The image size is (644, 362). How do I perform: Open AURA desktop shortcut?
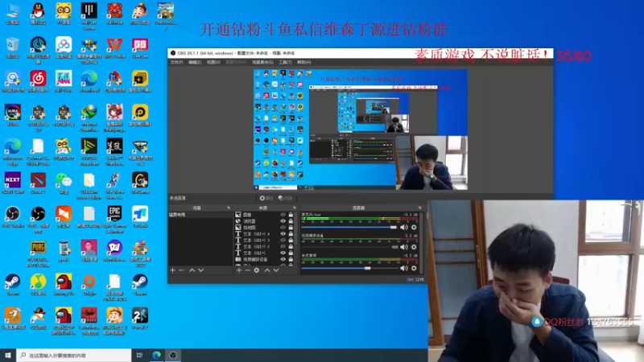(x=13, y=115)
